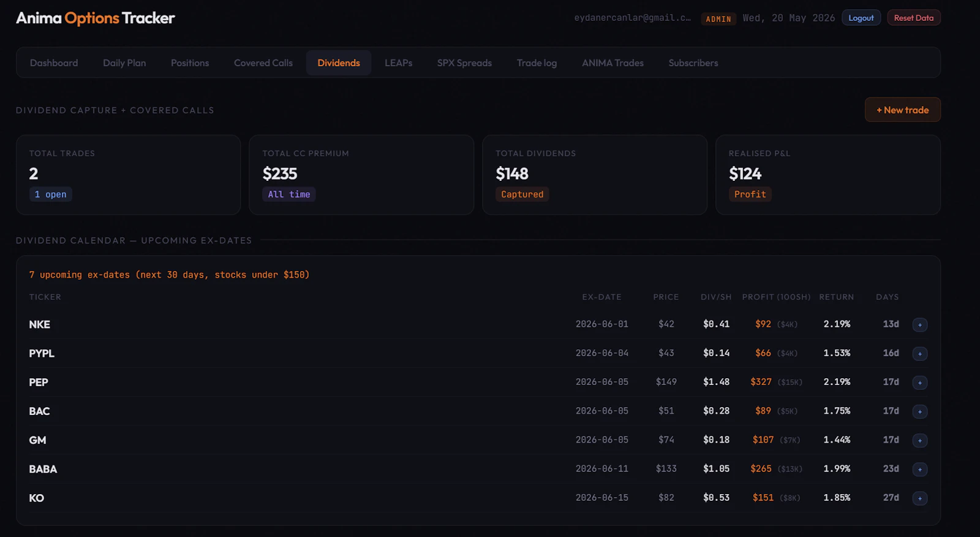Click the KO ticker name
The image size is (980, 537).
point(37,498)
